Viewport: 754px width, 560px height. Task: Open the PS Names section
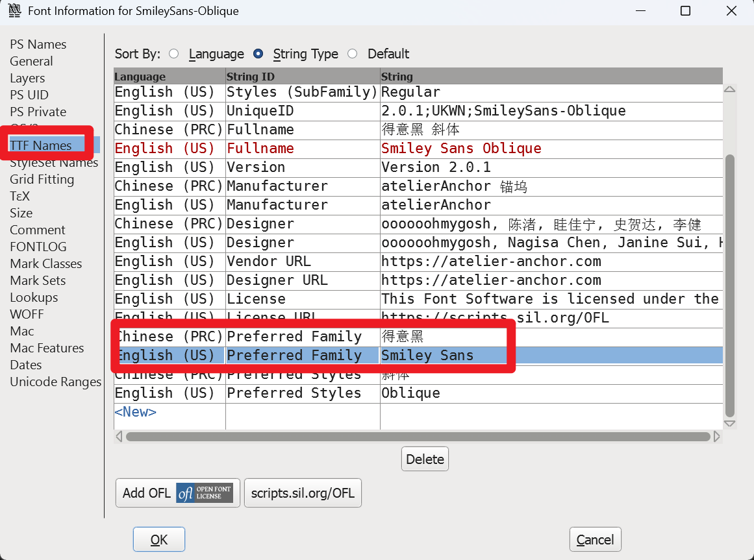click(38, 44)
